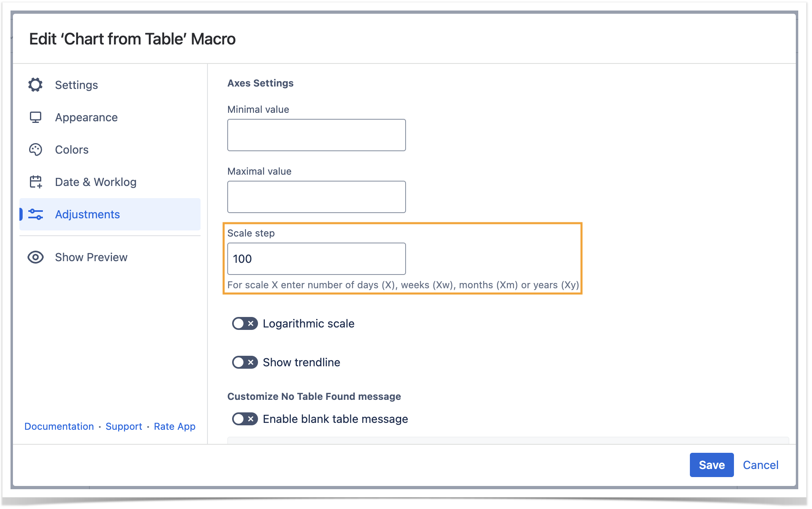Click the Adjustments sliders icon

point(36,214)
